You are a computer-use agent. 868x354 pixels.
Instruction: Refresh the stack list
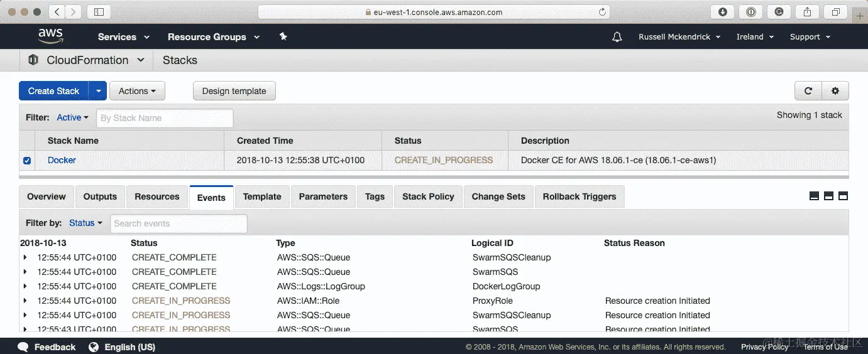tap(808, 91)
